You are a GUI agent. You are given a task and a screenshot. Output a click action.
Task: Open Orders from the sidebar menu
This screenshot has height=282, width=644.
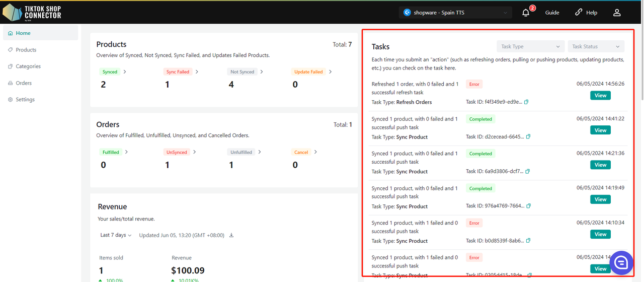pos(24,83)
